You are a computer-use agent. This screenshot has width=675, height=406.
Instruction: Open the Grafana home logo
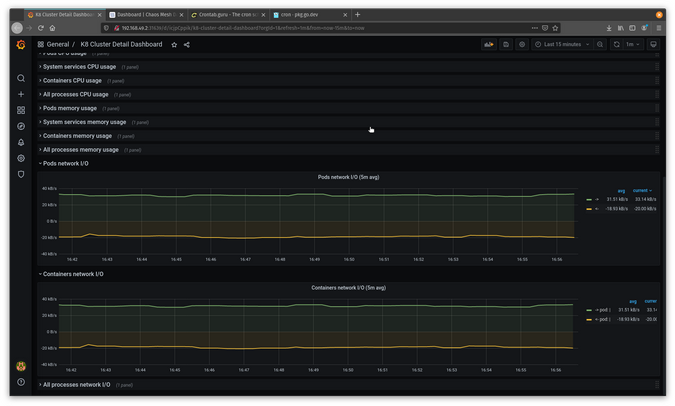(21, 45)
